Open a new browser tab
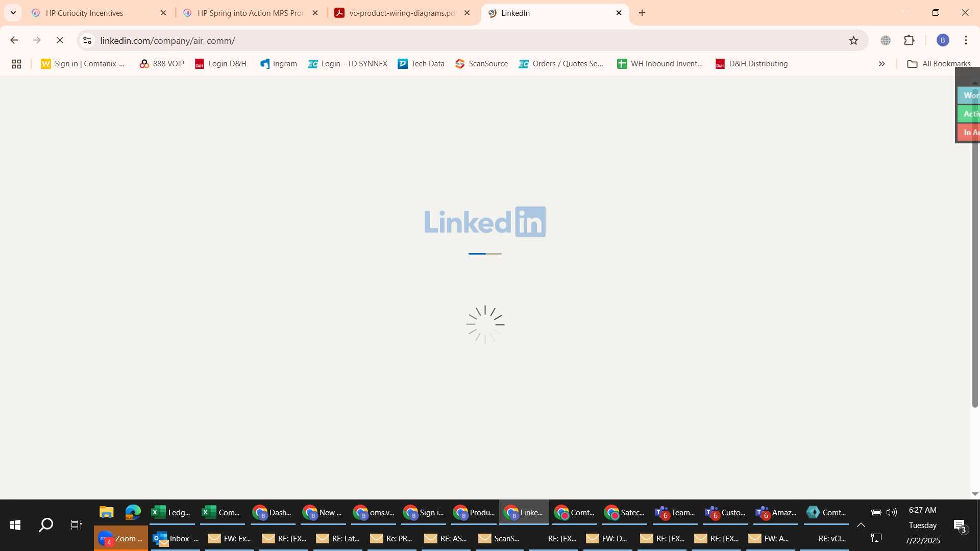 point(642,13)
